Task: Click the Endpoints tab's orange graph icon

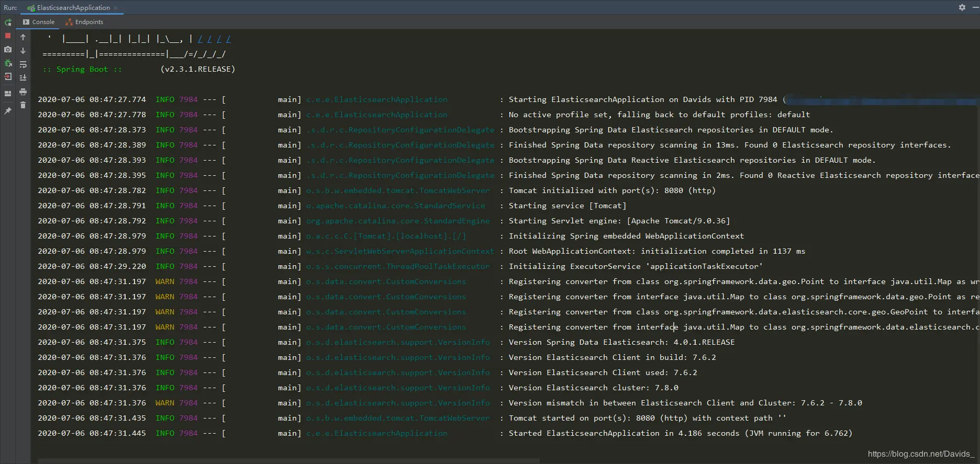Action: [x=69, y=22]
